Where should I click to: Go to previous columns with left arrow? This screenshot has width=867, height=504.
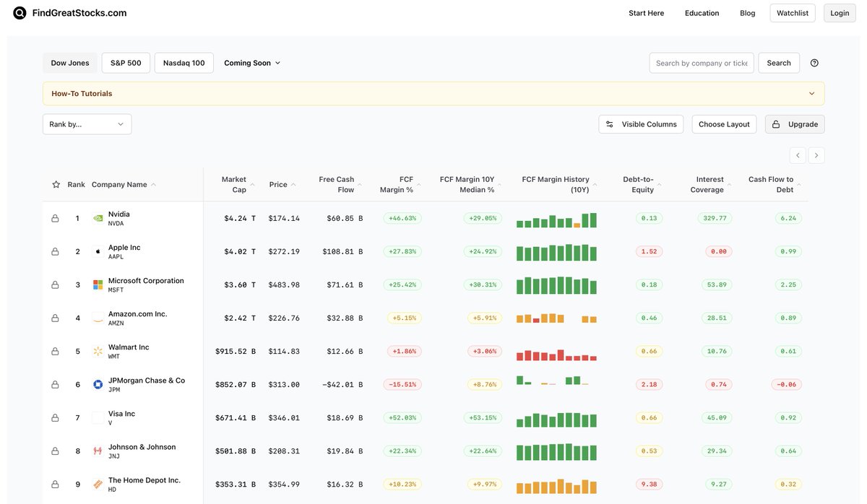click(x=798, y=155)
